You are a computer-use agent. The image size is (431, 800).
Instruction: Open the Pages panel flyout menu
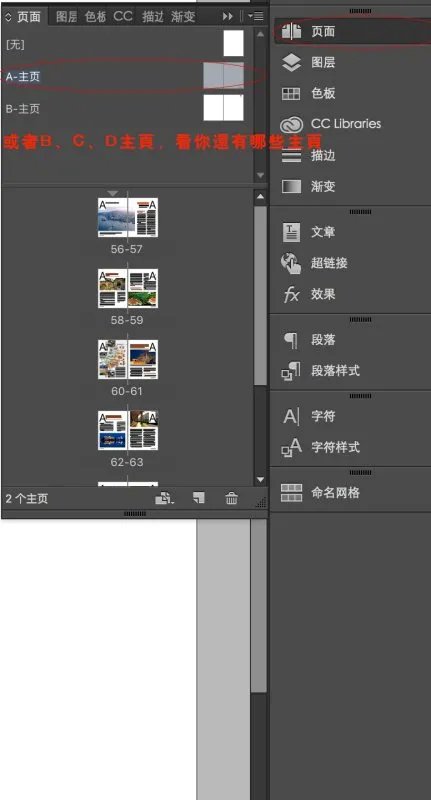[x=256, y=16]
